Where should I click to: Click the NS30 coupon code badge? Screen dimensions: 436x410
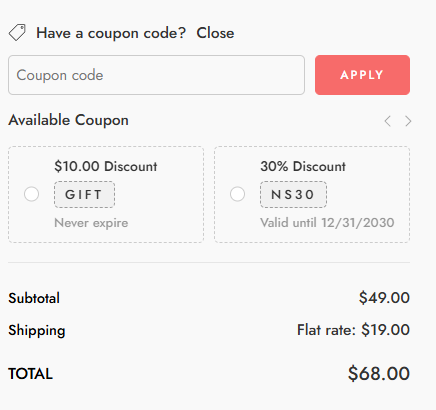point(293,195)
